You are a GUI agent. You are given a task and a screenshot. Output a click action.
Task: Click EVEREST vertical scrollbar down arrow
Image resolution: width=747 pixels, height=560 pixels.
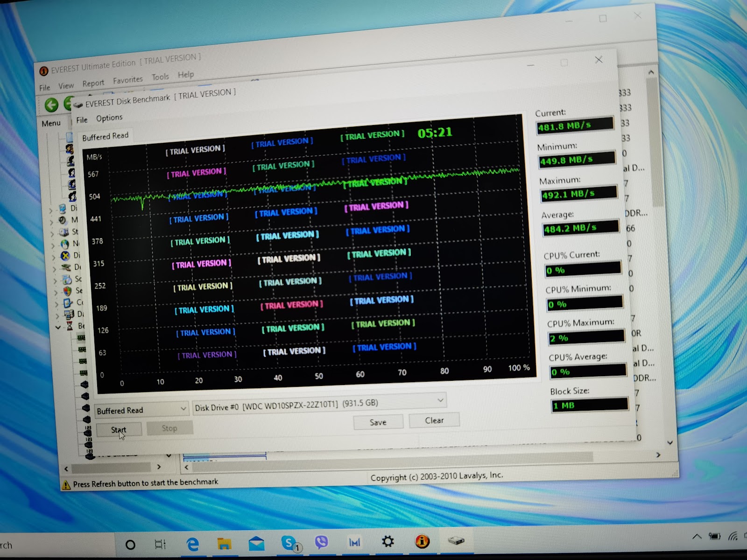pos(670,442)
